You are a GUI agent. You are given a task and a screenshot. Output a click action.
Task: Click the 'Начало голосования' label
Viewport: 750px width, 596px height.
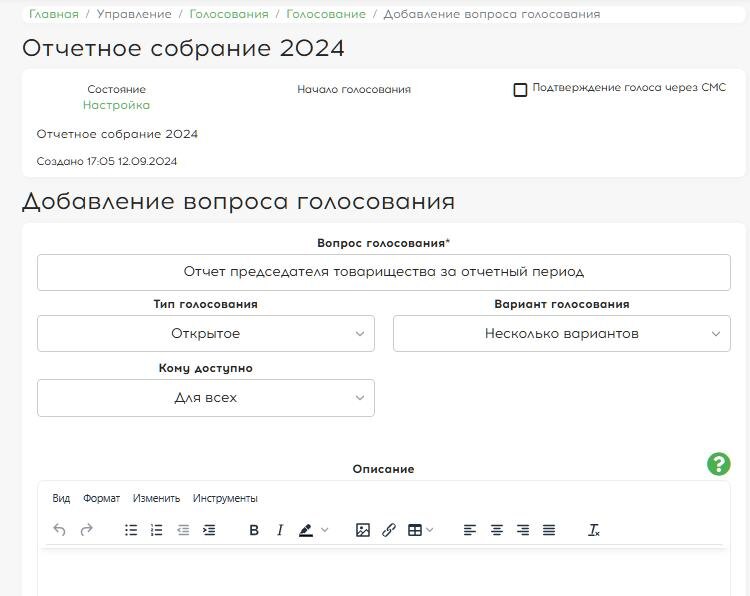(x=354, y=89)
